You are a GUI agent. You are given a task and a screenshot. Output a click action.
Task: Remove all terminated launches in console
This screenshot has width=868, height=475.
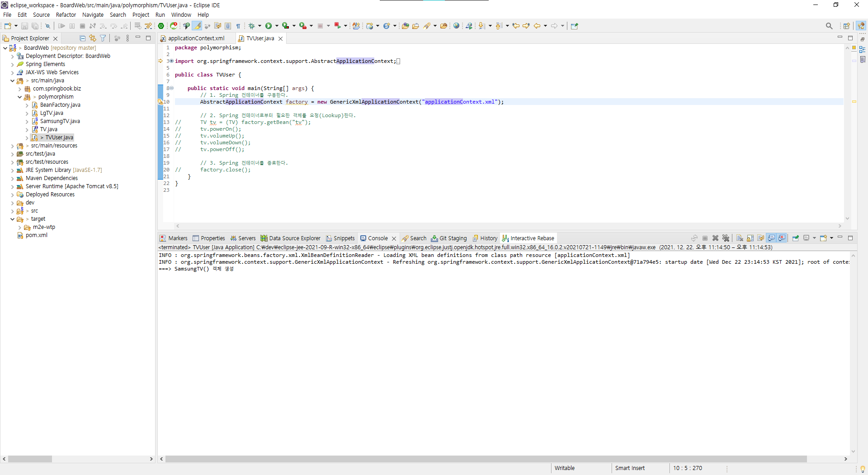[x=726, y=238]
